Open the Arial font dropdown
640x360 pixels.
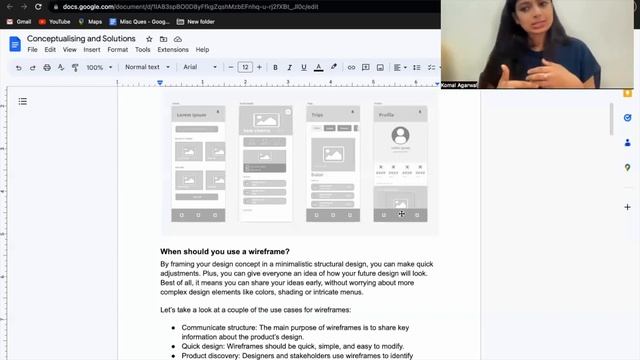pyautogui.click(x=199, y=67)
